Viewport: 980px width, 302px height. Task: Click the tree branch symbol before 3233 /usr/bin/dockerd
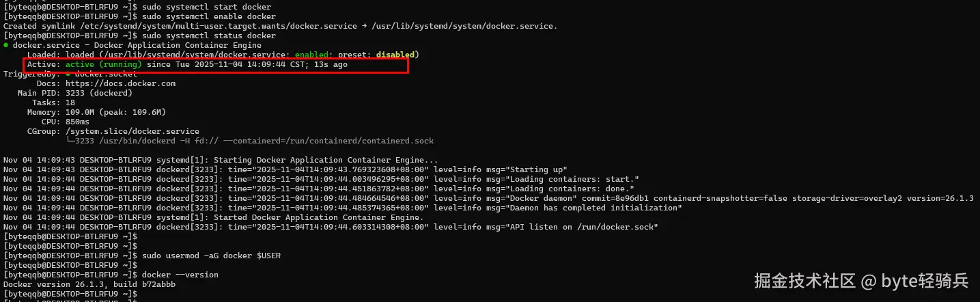pos(70,141)
